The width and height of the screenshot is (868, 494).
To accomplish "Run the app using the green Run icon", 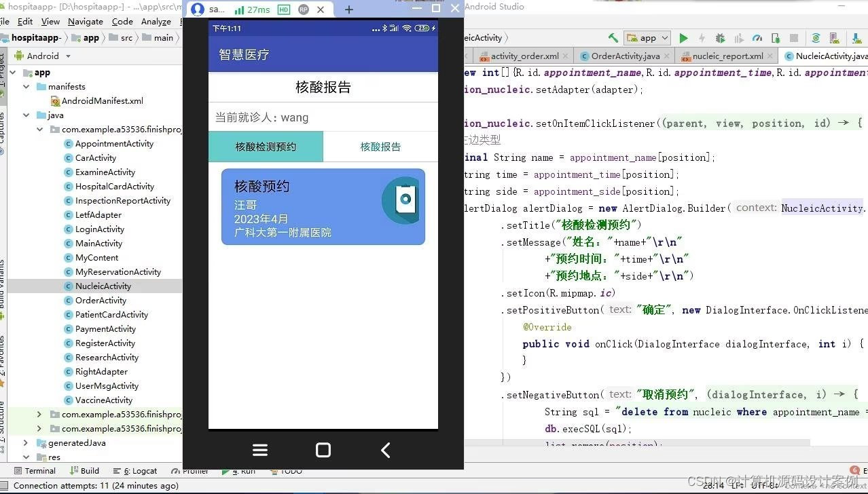I will 683,38.
